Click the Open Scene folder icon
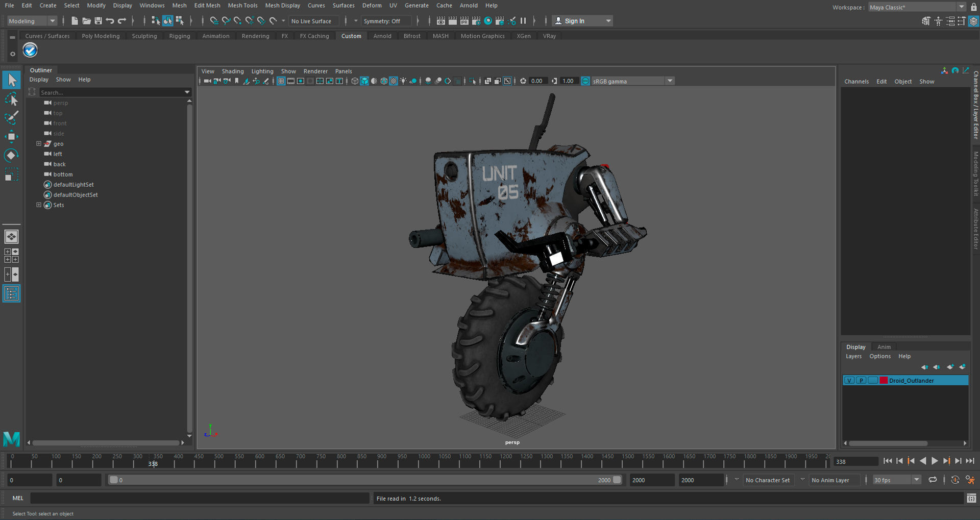 (86, 21)
